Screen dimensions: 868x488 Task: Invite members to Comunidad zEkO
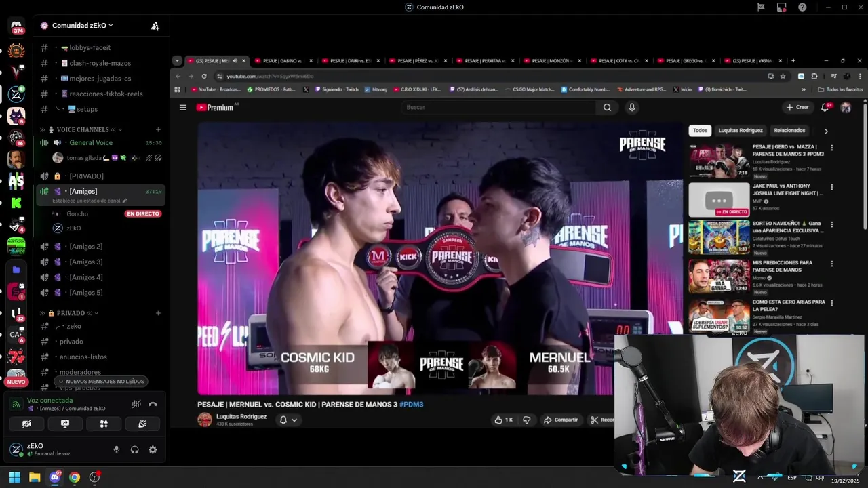pyautogui.click(x=155, y=26)
